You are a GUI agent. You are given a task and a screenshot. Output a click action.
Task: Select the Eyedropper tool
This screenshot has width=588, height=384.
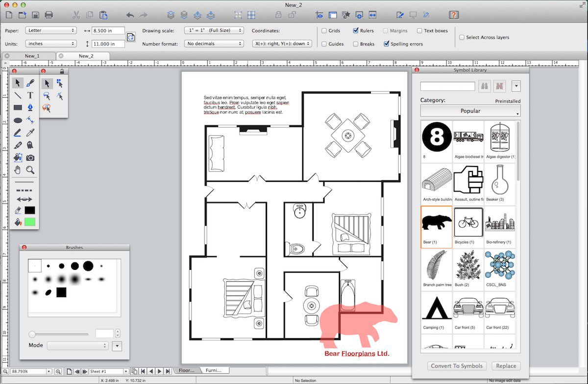(30, 133)
